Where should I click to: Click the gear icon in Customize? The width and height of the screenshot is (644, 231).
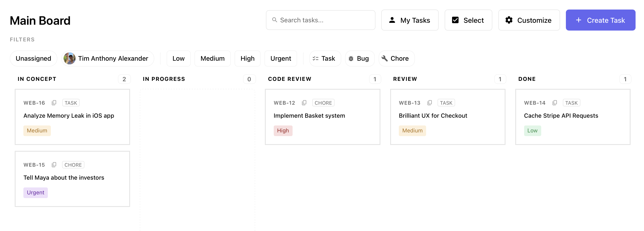coord(509,20)
